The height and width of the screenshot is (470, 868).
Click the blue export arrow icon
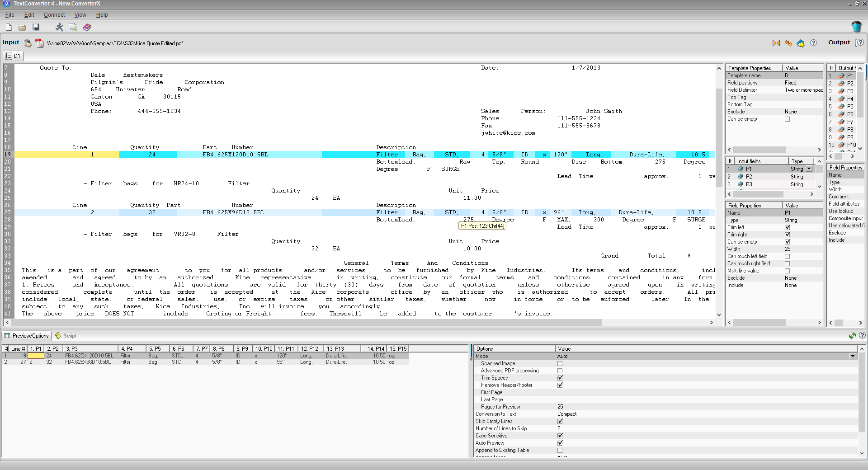pyautogui.click(x=801, y=43)
